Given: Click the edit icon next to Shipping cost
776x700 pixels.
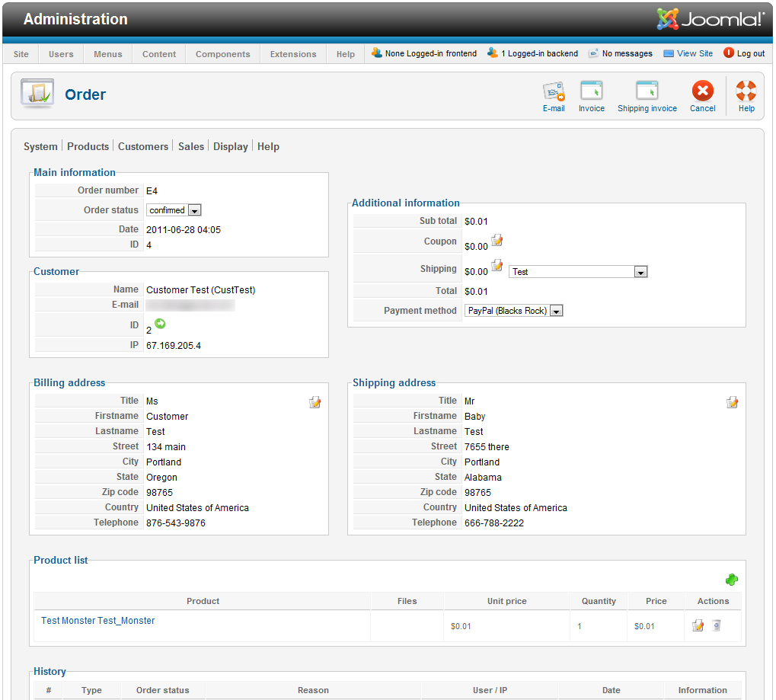Looking at the screenshot, I should 497,266.
